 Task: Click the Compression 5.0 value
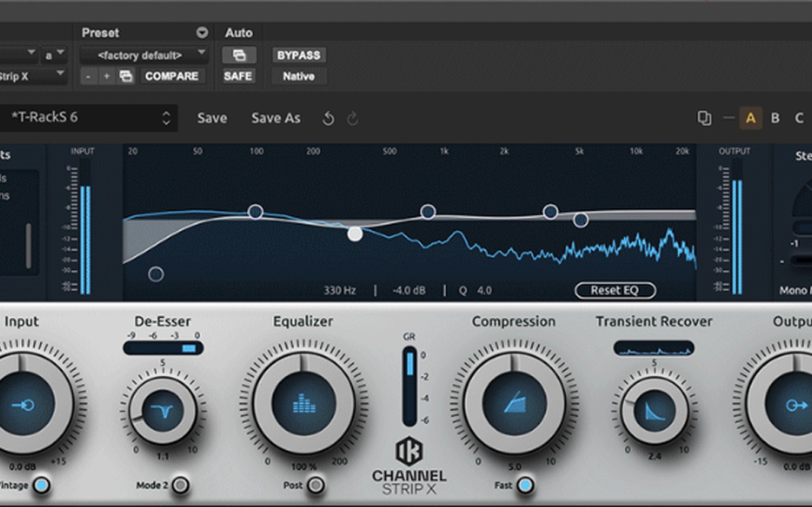[x=514, y=467]
